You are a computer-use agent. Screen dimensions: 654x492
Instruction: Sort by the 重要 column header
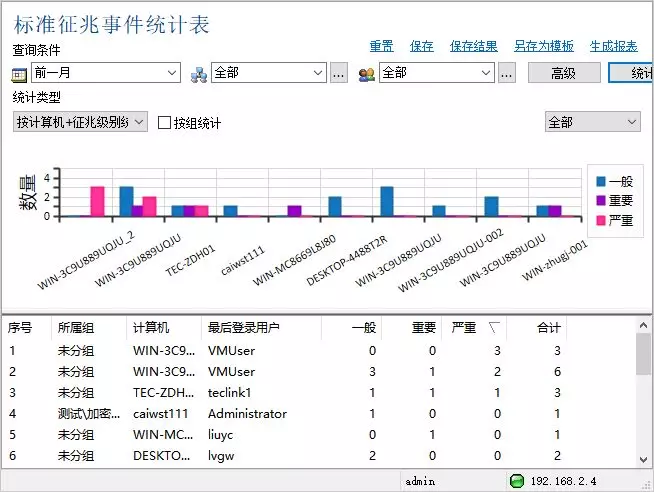(x=412, y=328)
